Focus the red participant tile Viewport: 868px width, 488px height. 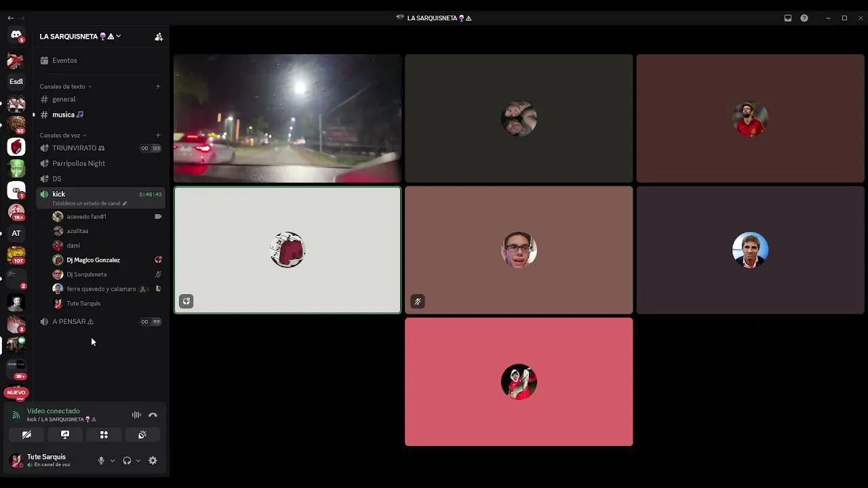point(519,382)
